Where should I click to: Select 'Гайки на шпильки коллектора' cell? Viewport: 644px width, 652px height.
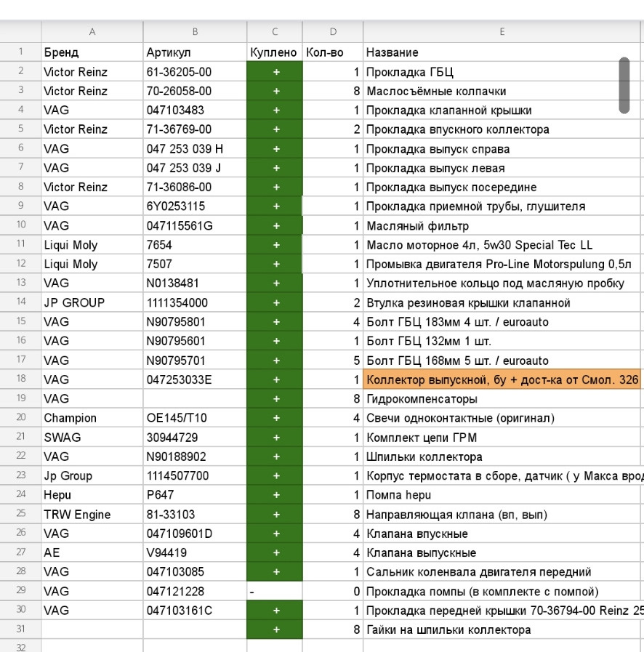pos(502,629)
